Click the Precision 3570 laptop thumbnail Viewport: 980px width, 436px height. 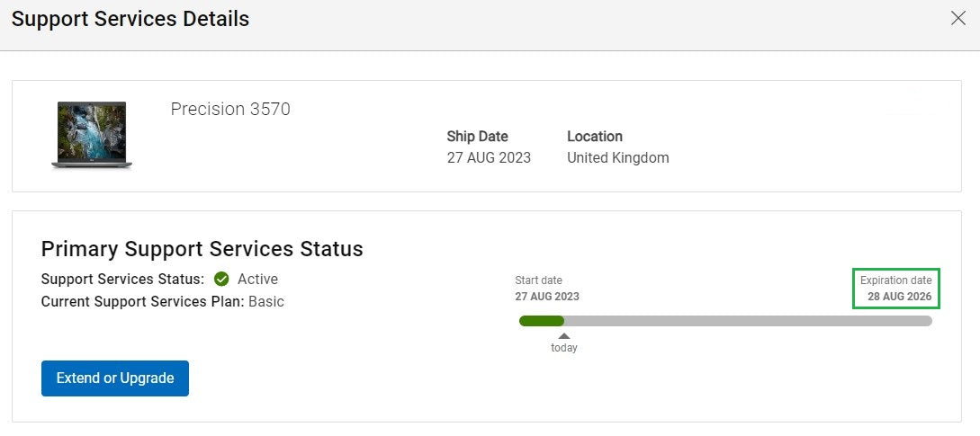pos(92,135)
